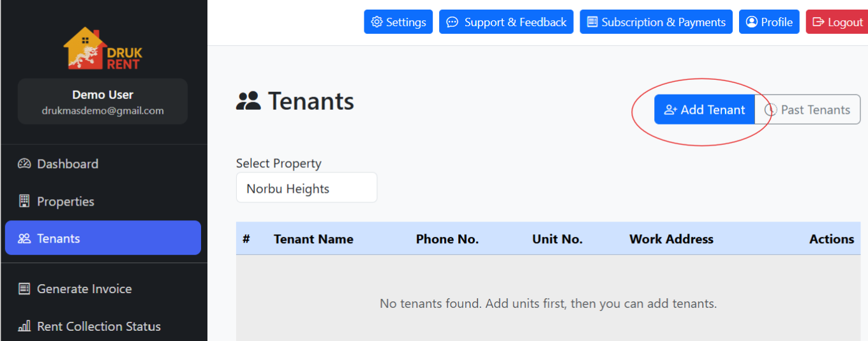Click the Profile person icon
868x341 pixels.
[751, 22]
